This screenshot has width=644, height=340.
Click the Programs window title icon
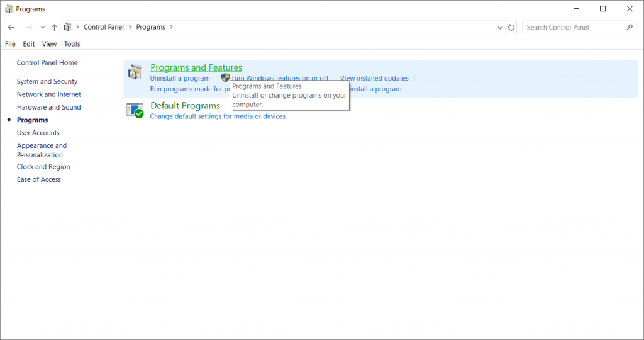[x=9, y=9]
